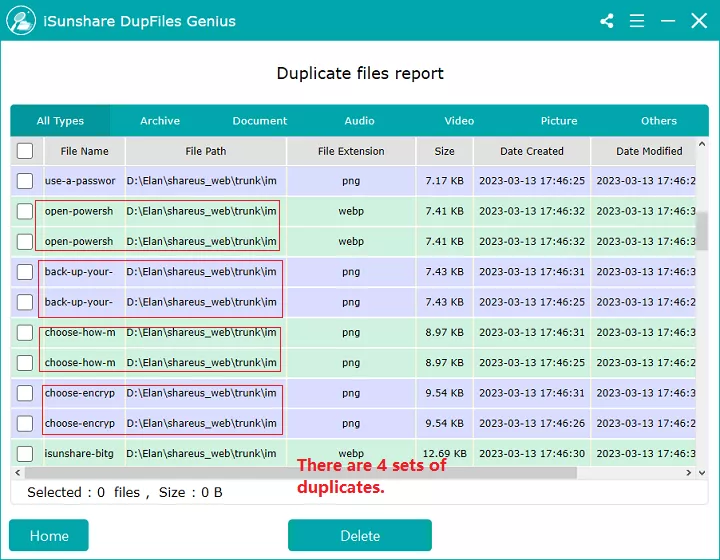Select the Video tab
The width and height of the screenshot is (720, 560).
pos(459,121)
